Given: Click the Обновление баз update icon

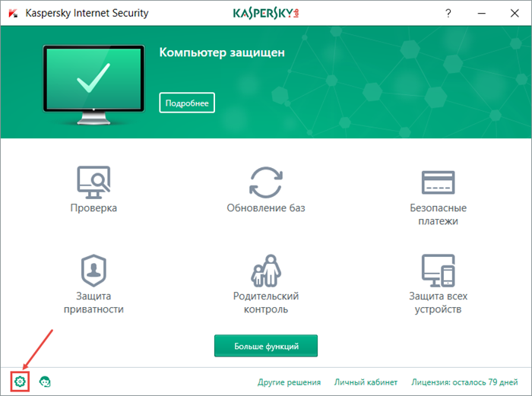Looking at the screenshot, I should (x=266, y=181).
